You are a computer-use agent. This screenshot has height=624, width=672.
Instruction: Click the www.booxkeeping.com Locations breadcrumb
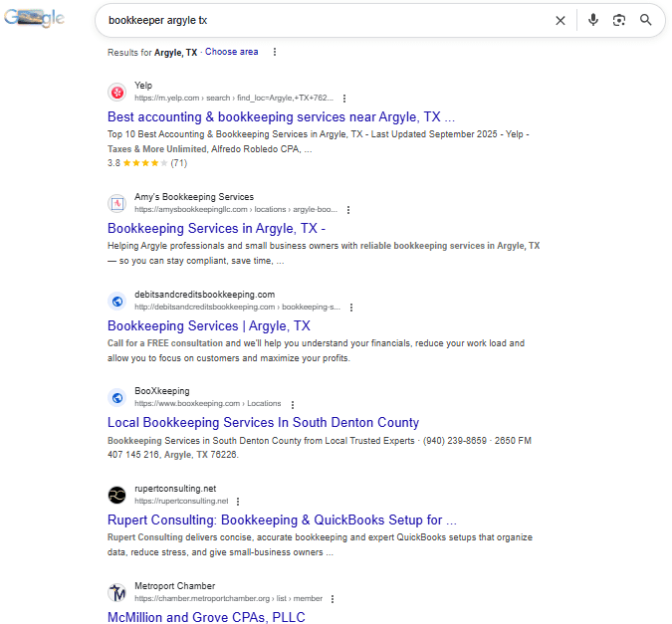(x=208, y=403)
